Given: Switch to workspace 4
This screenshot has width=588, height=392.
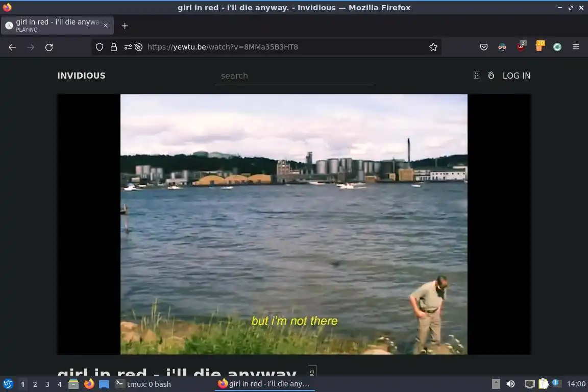Looking at the screenshot, I should (x=59, y=384).
